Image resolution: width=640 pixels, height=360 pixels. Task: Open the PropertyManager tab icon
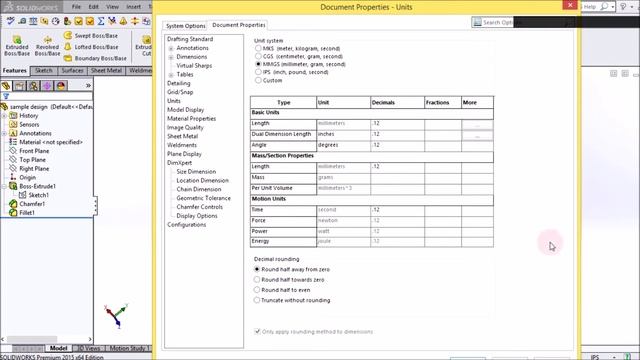pyautogui.click(x=19, y=86)
